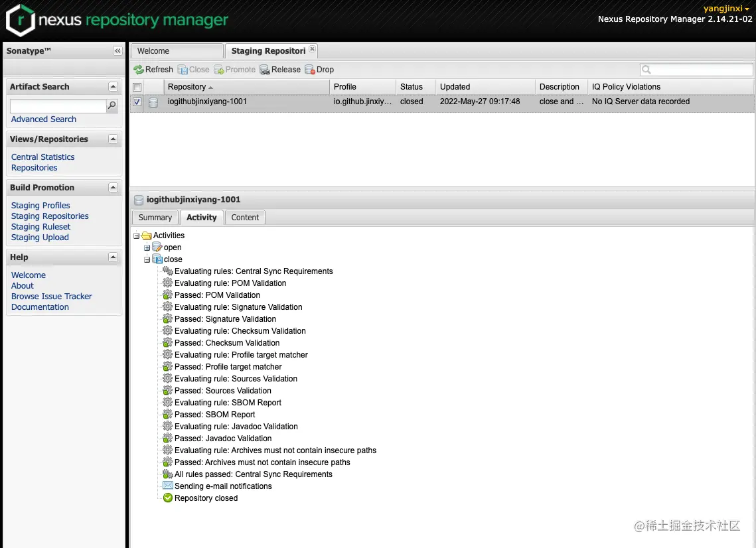Click the Release toolbar icon

pyautogui.click(x=265, y=70)
